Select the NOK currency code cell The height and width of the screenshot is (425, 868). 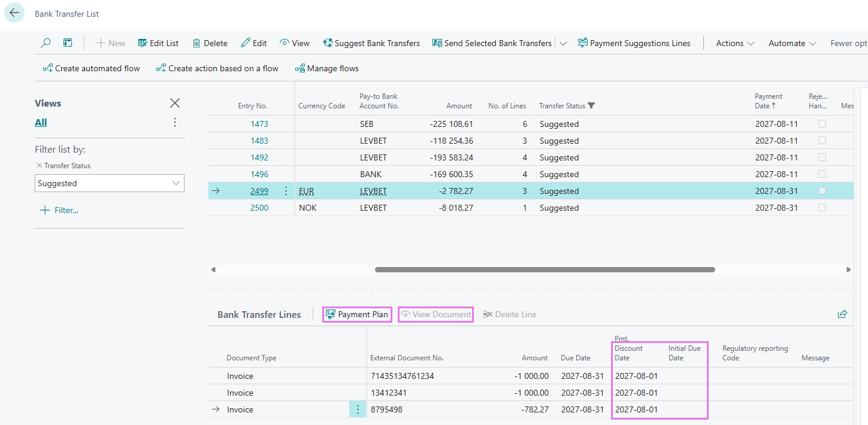[x=308, y=208]
